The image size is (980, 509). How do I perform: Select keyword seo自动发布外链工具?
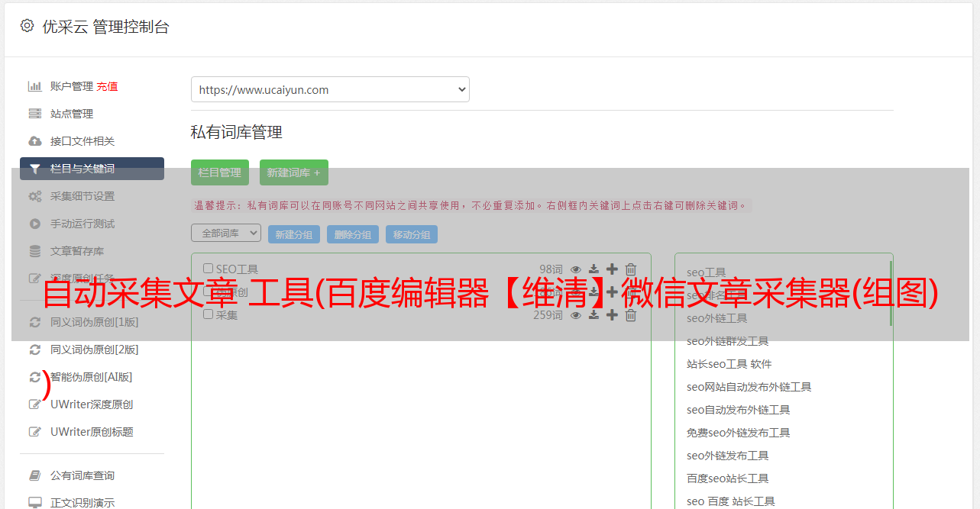pos(739,410)
